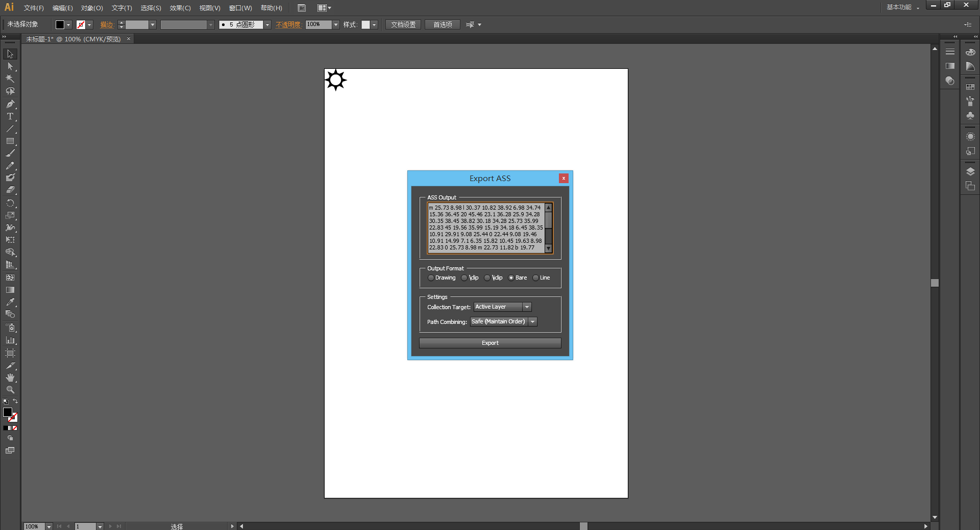
Task: Open the Appearance panel icon
Action: pyautogui.click(x=970, y=136)
